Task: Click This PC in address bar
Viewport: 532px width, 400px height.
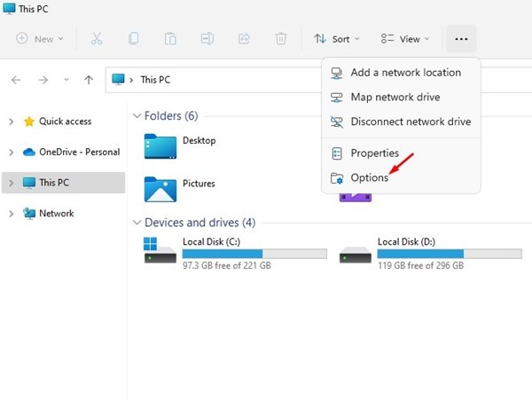Action: [155, 80]
